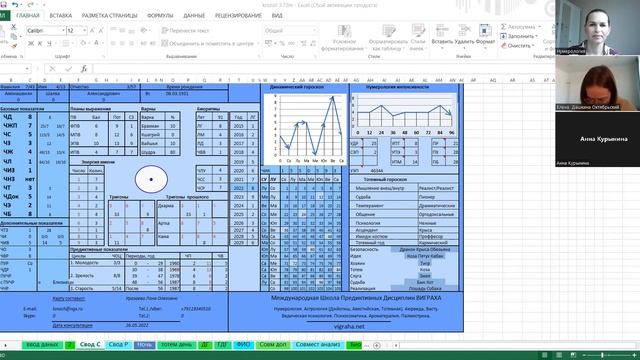
Task: Open the Calibri font name dropdown
Action: pyautogui.click(x=63, y=31)
